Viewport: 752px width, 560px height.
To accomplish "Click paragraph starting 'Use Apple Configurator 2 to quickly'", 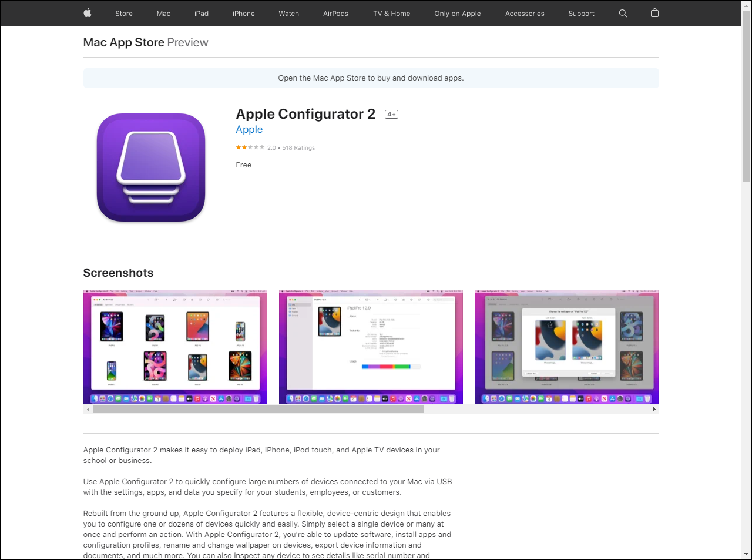I will (267, 487).
